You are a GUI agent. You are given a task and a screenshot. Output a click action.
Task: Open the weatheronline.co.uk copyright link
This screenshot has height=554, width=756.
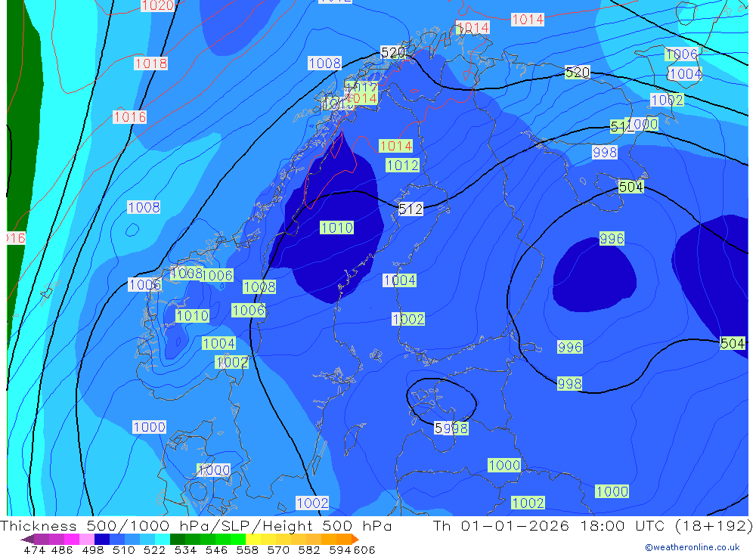[692, 547]
